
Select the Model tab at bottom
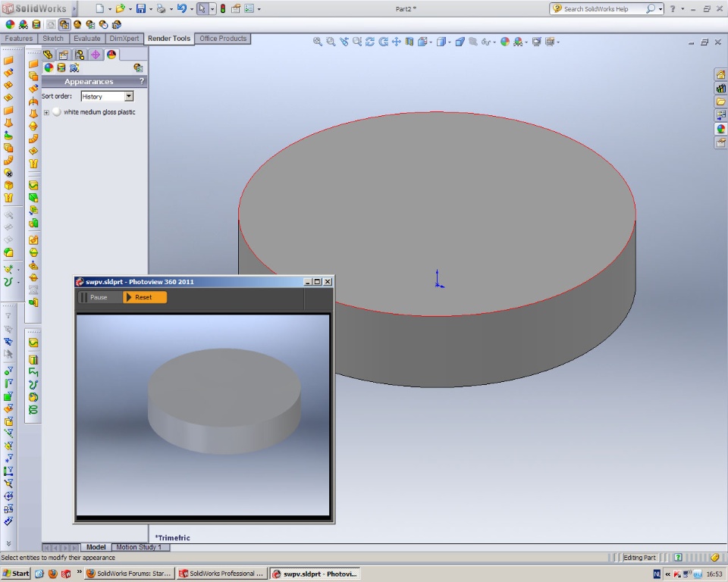pos(96,547)
